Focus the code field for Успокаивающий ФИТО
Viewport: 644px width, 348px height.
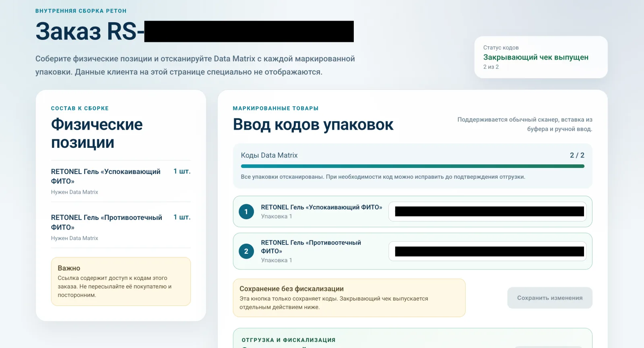(x=487, y=211)
